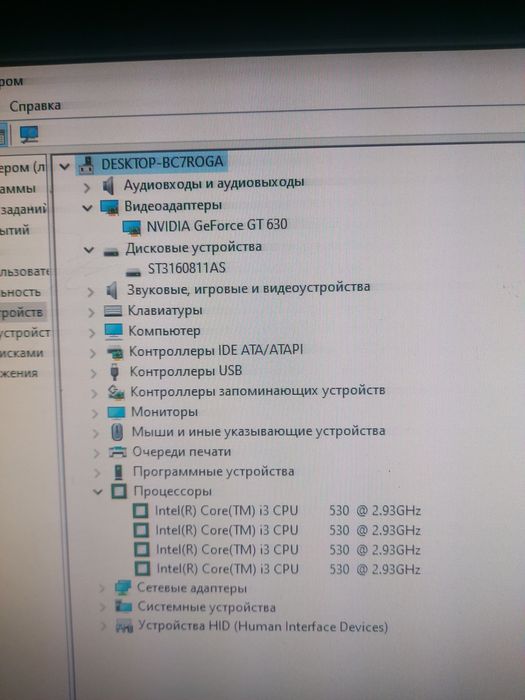The width and height of the screenshot is (525, 700).
Task: Select the second Intel Core i3 CPU entry
Action: tap(288, 530)
